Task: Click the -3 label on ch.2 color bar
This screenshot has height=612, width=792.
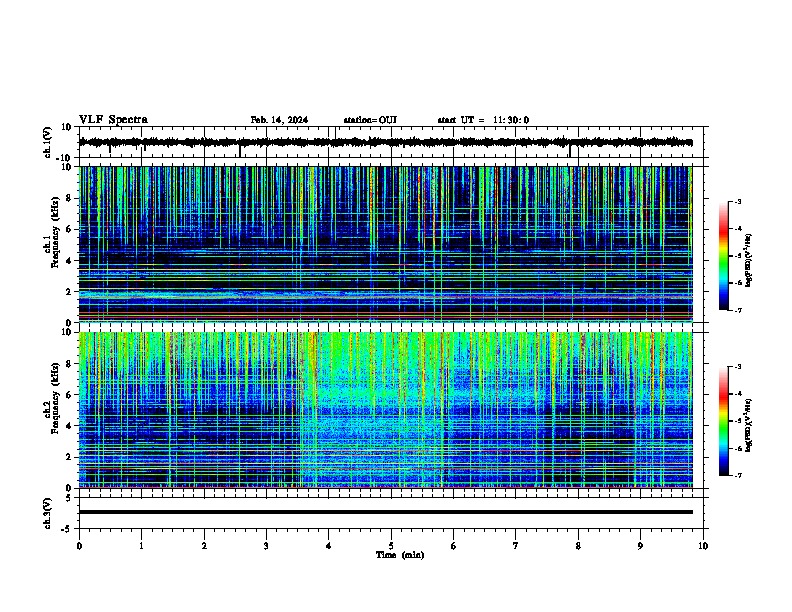Action: pyautogui.click(x=737, y=367)
